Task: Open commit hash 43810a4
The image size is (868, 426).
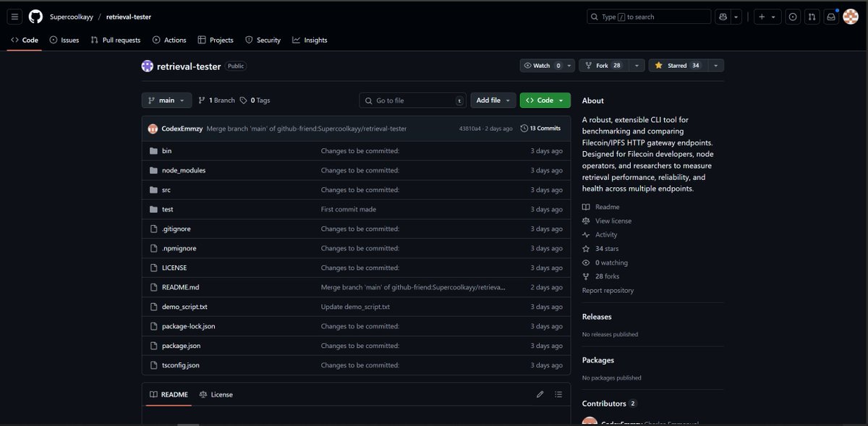Action: (471, 129)
